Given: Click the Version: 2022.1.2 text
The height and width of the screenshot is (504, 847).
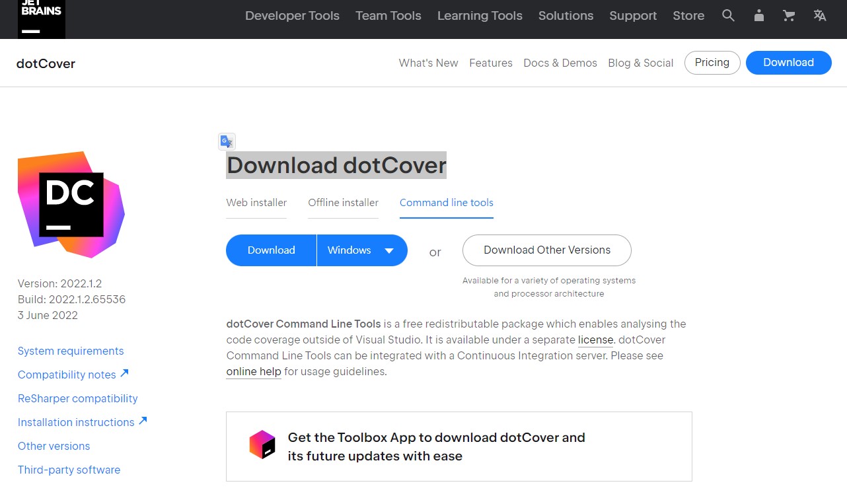Looking at the screenshot, I should [x=59, y=284].
